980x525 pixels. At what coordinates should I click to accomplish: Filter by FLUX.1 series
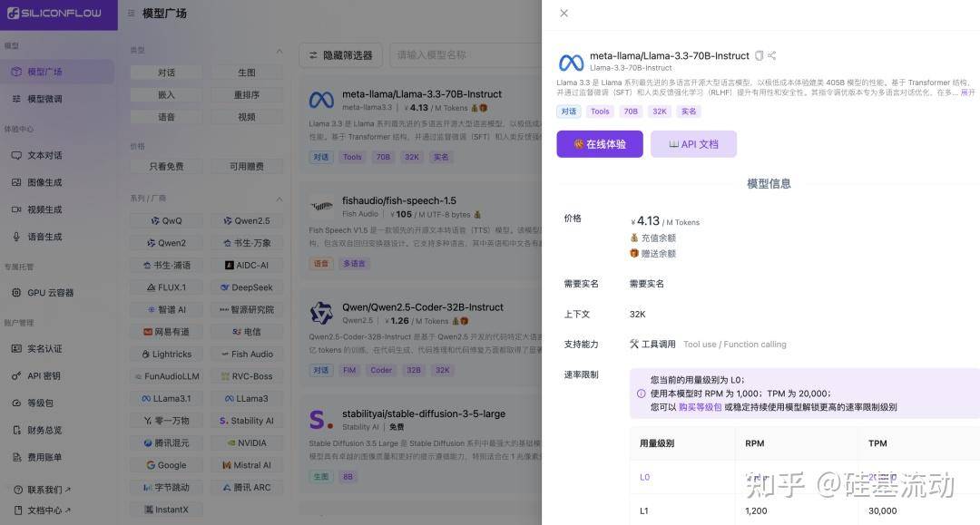point(166,287)
